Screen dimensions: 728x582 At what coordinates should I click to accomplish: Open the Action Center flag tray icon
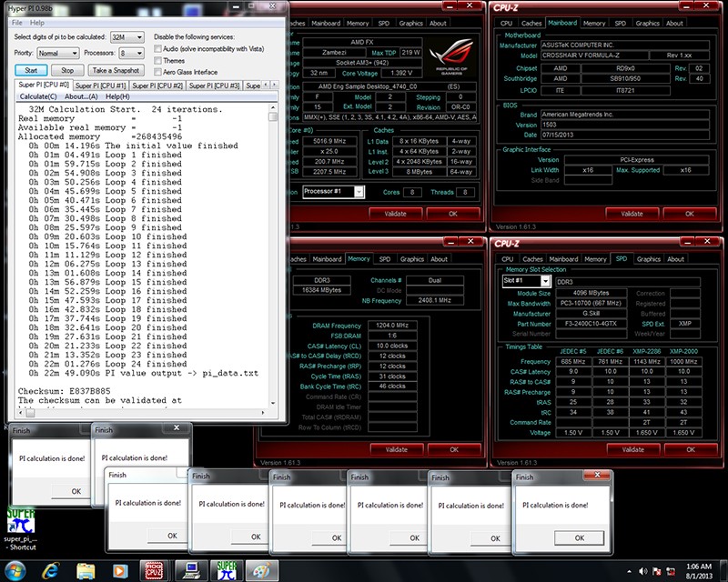[657, 571]
